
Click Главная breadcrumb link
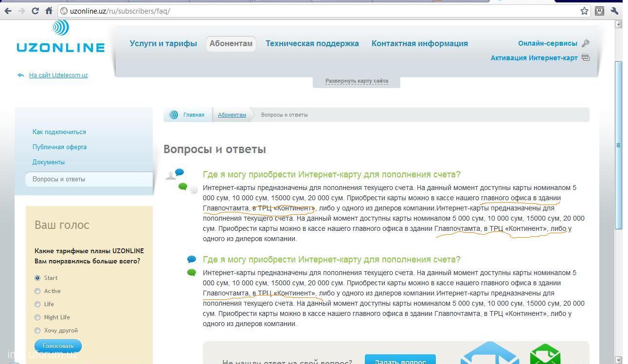(194, 115)
